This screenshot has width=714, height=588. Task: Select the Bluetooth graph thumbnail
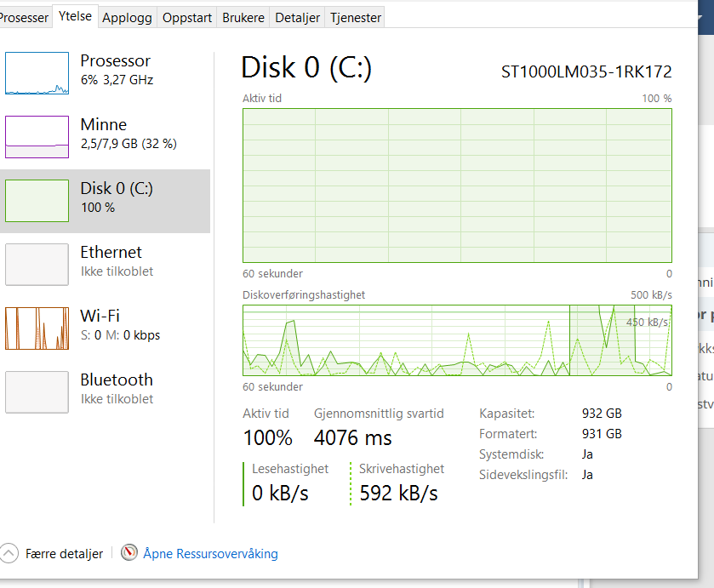37,392
